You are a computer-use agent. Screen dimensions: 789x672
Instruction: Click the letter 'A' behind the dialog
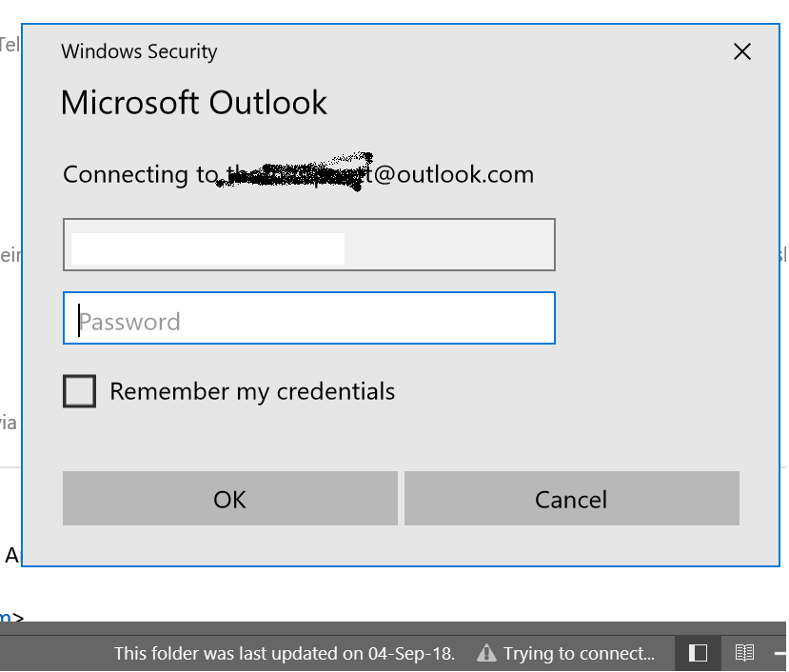pyautogui.click(x=11, y=556)
